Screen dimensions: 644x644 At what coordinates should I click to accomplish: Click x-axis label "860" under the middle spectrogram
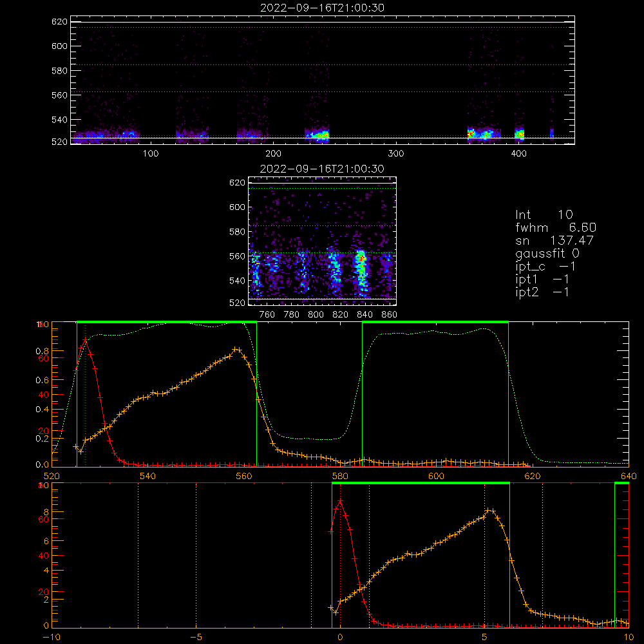click(x=390, y=315)
